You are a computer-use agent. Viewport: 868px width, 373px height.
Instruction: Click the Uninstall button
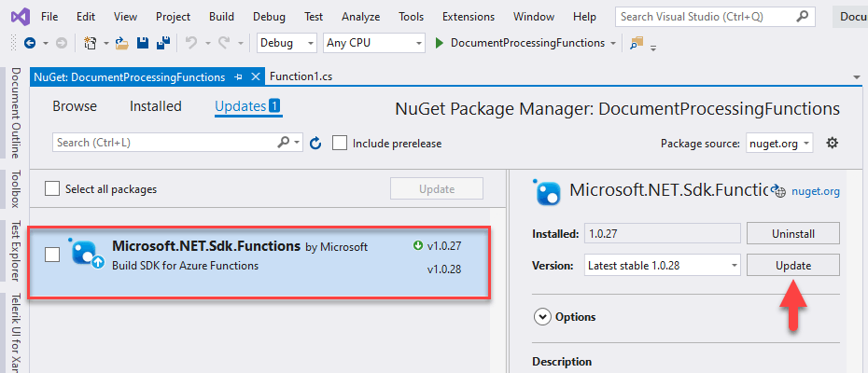pos(792,233)
